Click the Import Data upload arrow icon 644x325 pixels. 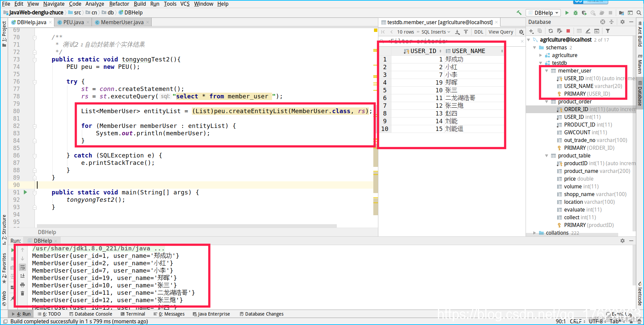[466, 32]
